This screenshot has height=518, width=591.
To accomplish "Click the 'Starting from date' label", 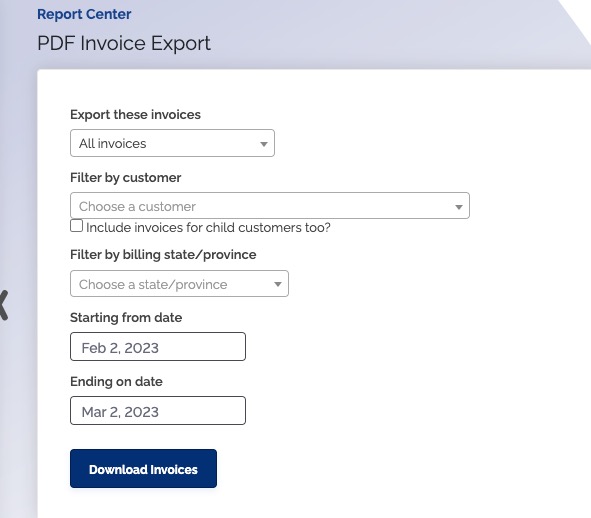I will click(126, 318).
